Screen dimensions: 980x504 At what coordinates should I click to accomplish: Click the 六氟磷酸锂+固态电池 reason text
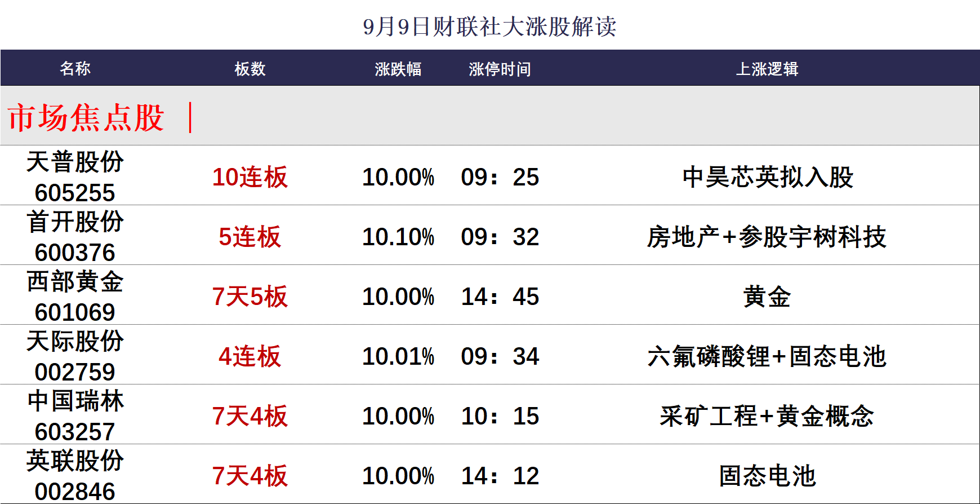point(767,356)
